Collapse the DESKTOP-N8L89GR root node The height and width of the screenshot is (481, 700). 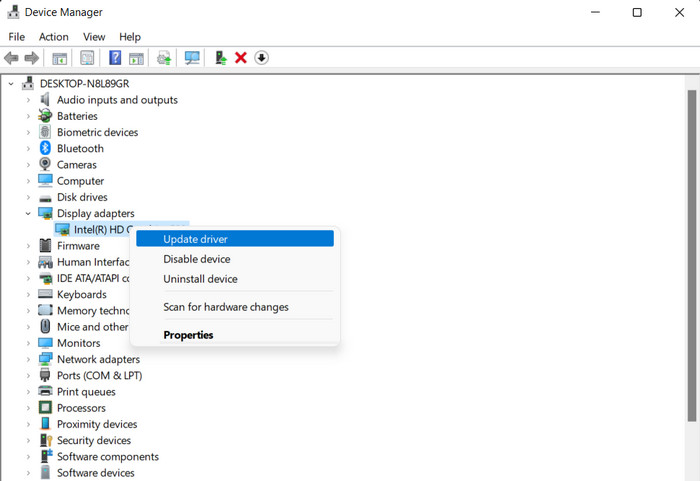point(11,84)
